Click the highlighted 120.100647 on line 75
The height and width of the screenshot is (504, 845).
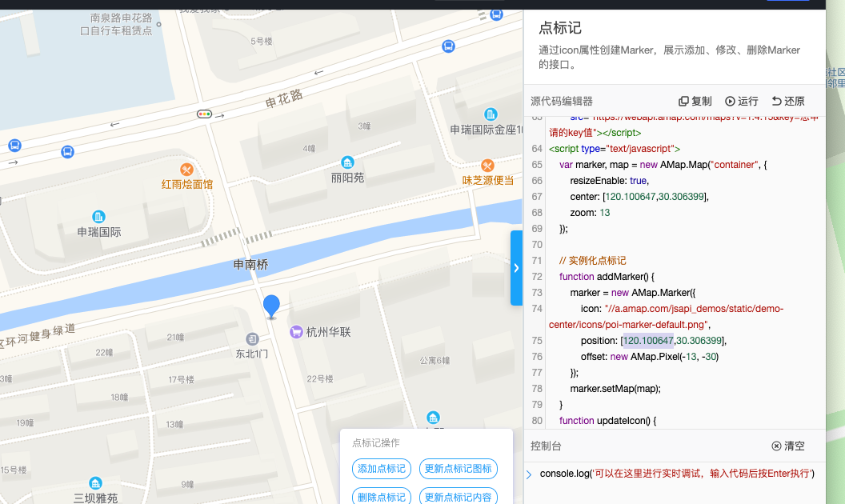coord(648,341)
